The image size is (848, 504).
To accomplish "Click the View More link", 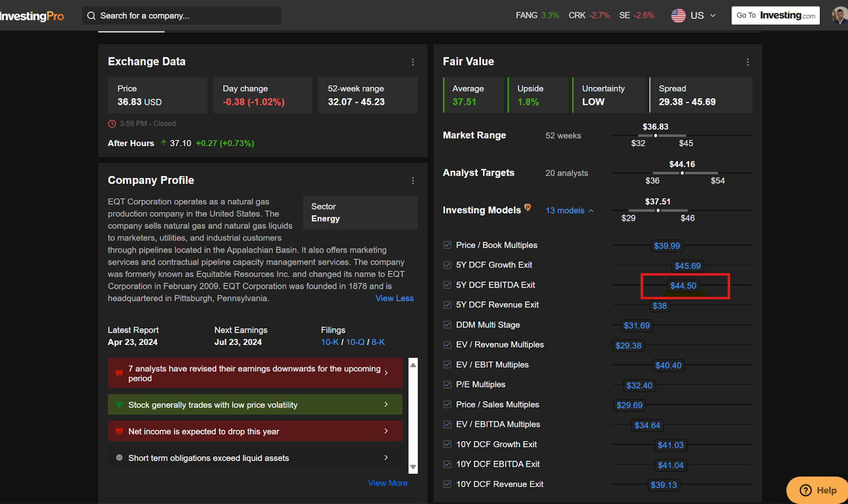I will coord(388,483).
